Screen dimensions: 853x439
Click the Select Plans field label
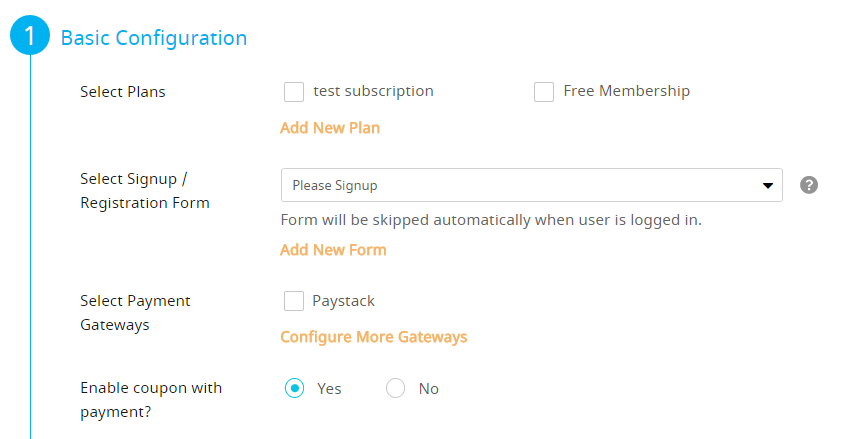click(123, 92)
